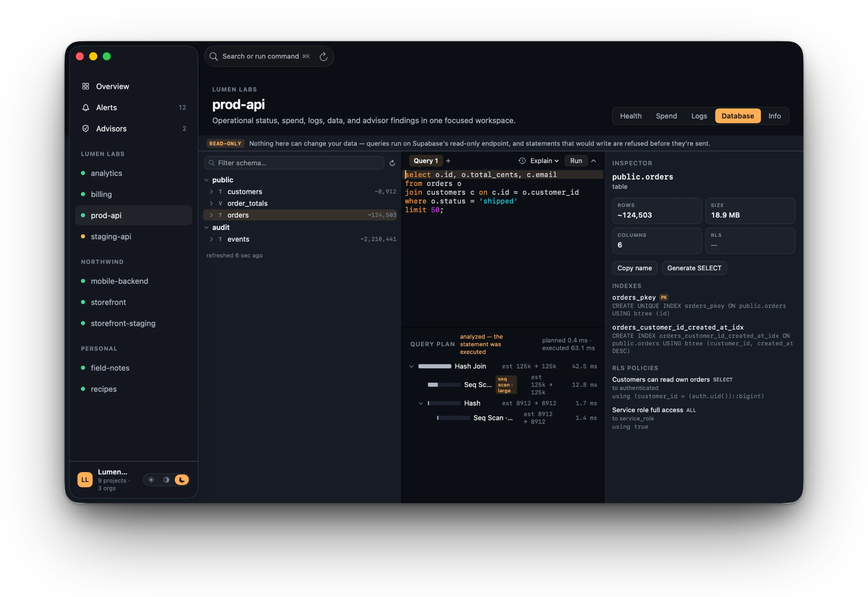Switch to light theme with the sun icon
This screenshot has height=597, width=868.
(151, 480)
